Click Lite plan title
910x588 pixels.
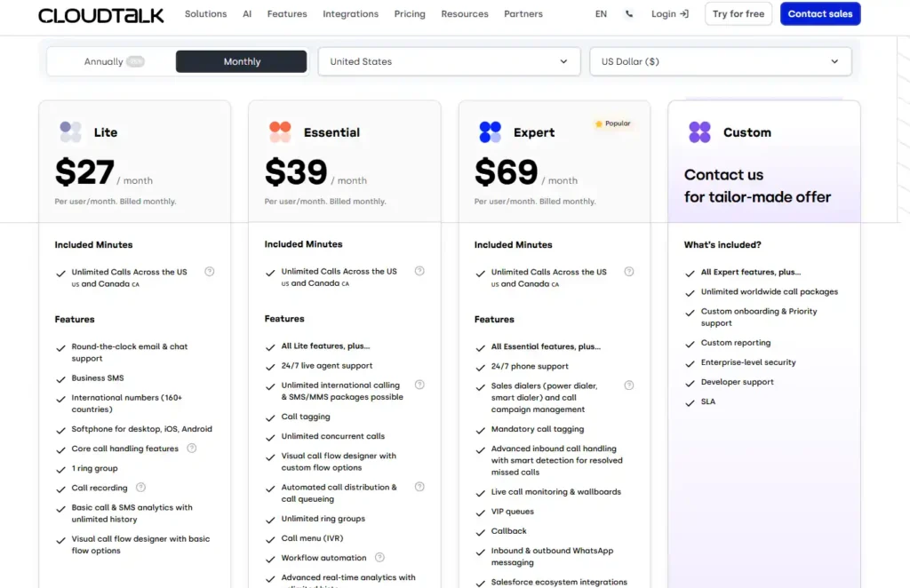(x=106, y=132)
